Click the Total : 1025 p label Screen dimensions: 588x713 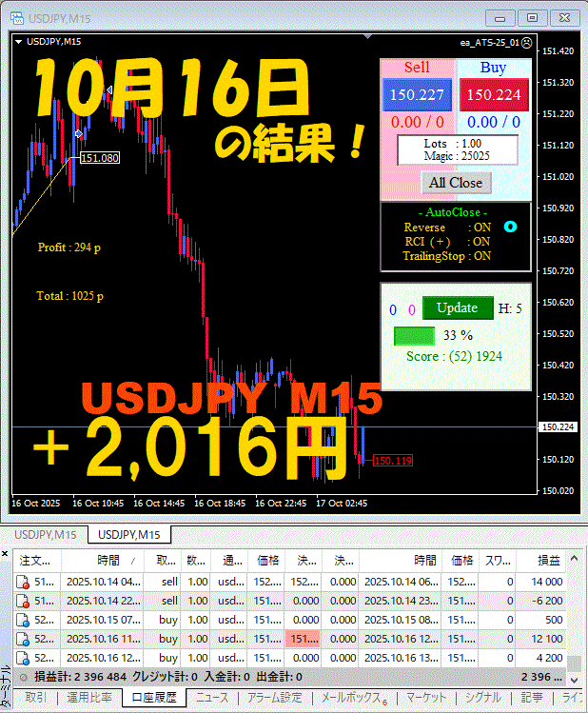[70, 296]
